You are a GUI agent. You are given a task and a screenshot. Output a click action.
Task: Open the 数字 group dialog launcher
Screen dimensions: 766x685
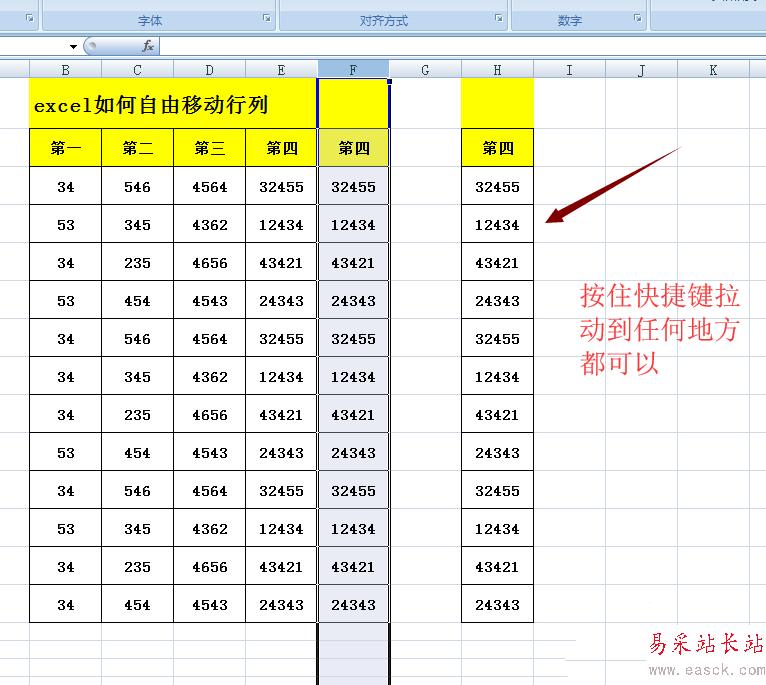click(x=638, y=19)
